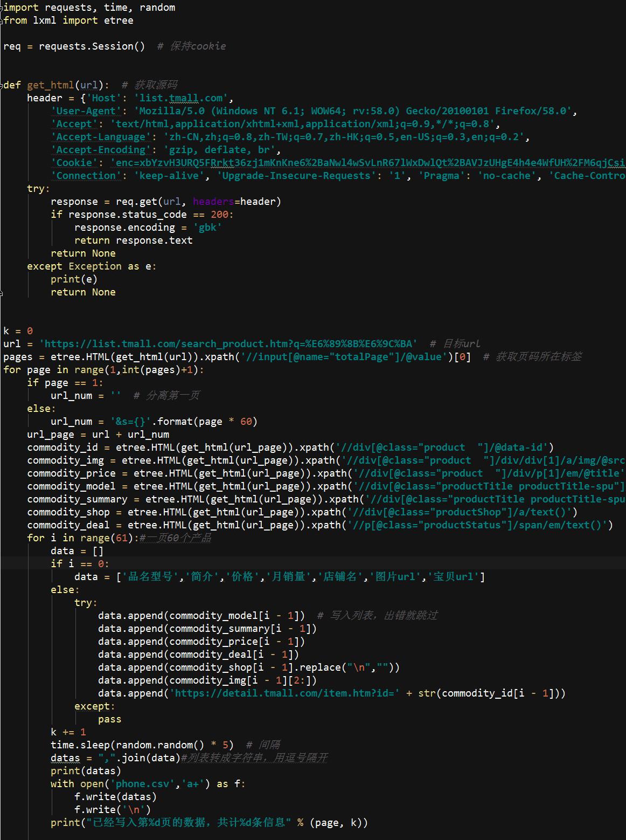This screenshot has height=840, width=626.
Task: Select the search_product.htm URL string
Action: (x=228, y=344)
